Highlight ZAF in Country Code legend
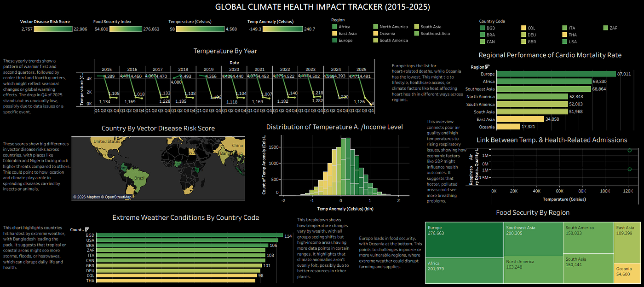The image size is (644, 287). (x=605, y=28)
